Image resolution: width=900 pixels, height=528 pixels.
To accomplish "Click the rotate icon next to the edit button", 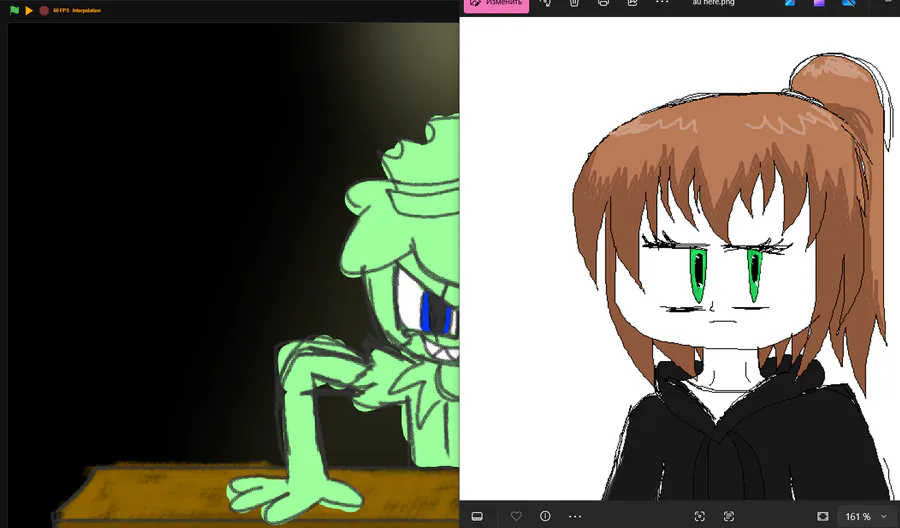I will 545,3.
